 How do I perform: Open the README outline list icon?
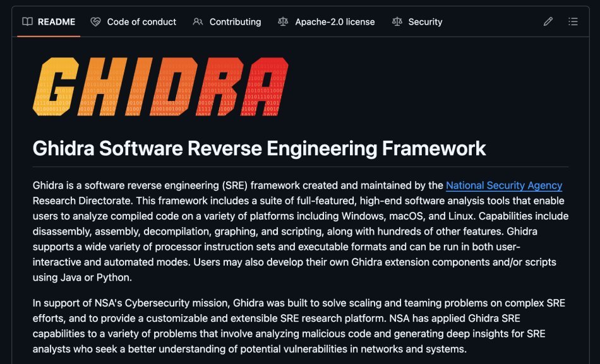click(573, 21)
